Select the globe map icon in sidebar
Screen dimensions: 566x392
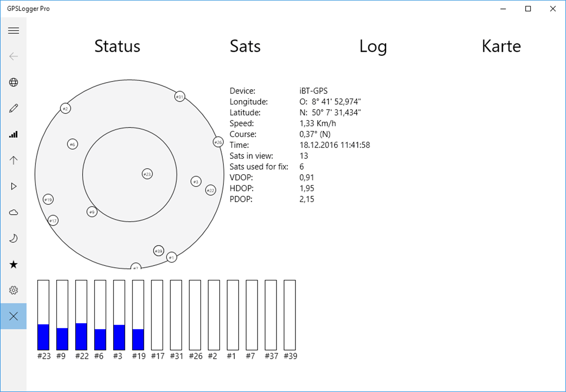click(13, 82)
